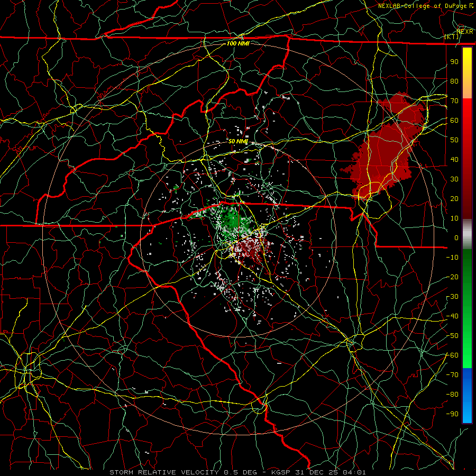Click the positive 80 value on the velocity scale
Image resolution: width=476 pixels, height=476 pixels.
(x=454, y=81)
